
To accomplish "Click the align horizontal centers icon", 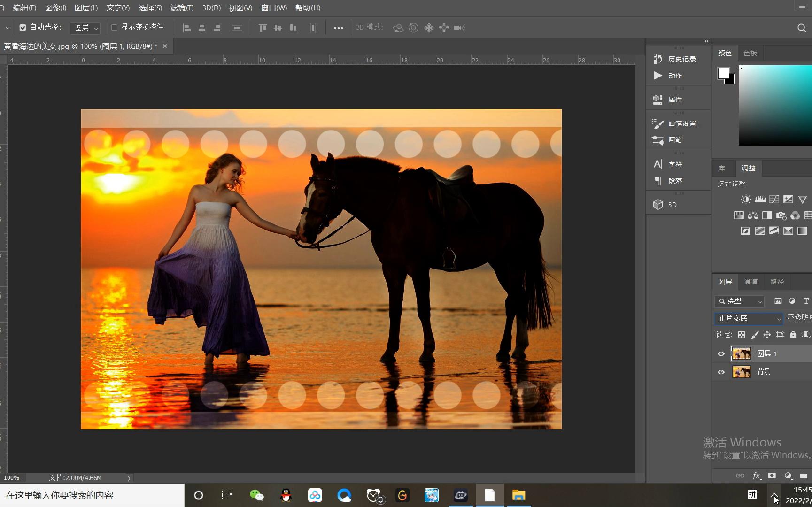I will 202,28.
